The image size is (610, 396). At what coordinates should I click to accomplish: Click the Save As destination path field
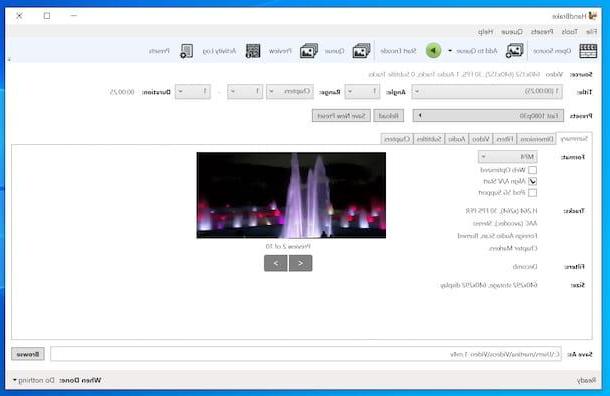(x=306, y=354)
